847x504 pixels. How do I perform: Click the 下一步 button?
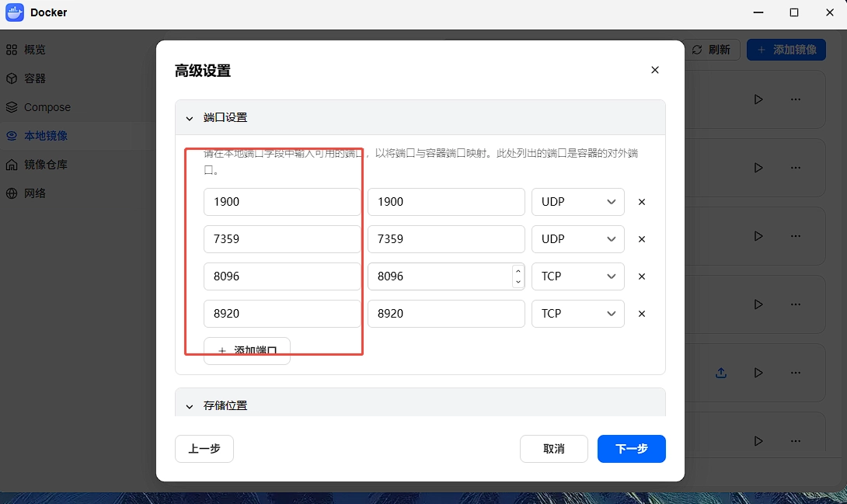(x=632, y=449)
